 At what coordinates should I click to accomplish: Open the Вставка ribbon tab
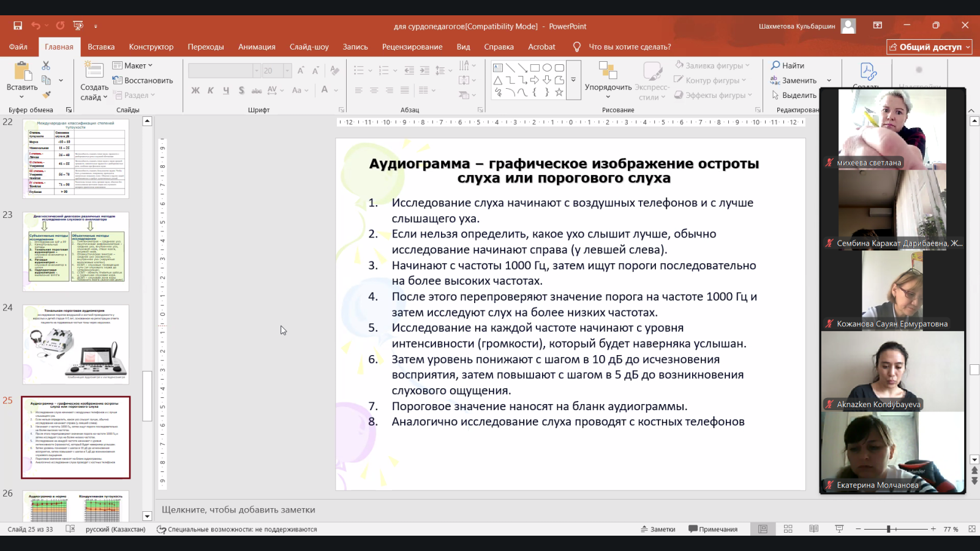pyautogui.click(x=101, y=47)
